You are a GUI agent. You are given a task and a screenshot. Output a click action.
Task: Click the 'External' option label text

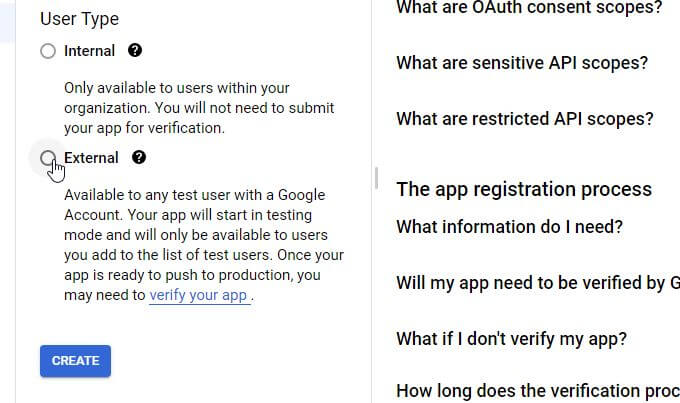click(x=91, y=158)
